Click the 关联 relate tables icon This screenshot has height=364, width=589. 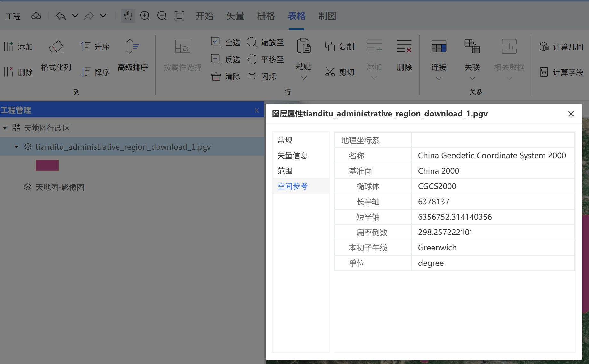coord(472,47)
